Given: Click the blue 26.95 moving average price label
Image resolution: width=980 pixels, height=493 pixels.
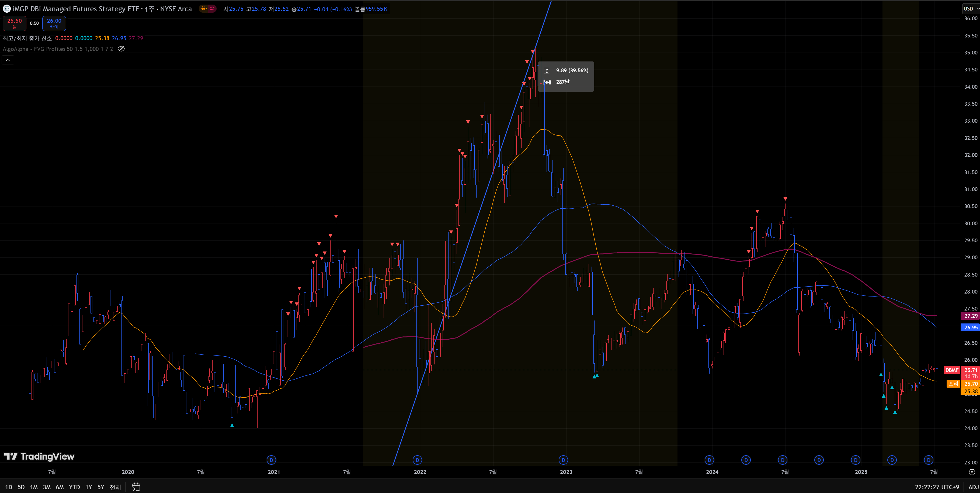Looking at the screenshot, I should tap(970, 327).
